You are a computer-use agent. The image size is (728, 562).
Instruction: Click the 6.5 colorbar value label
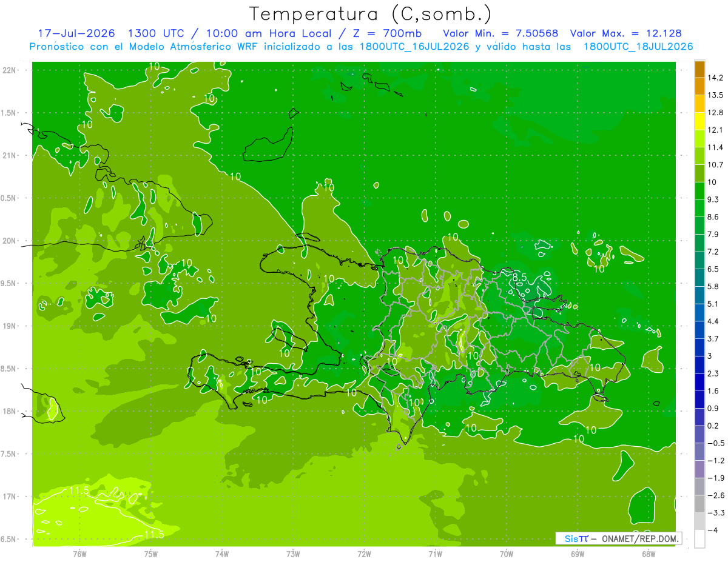[713, 269]
